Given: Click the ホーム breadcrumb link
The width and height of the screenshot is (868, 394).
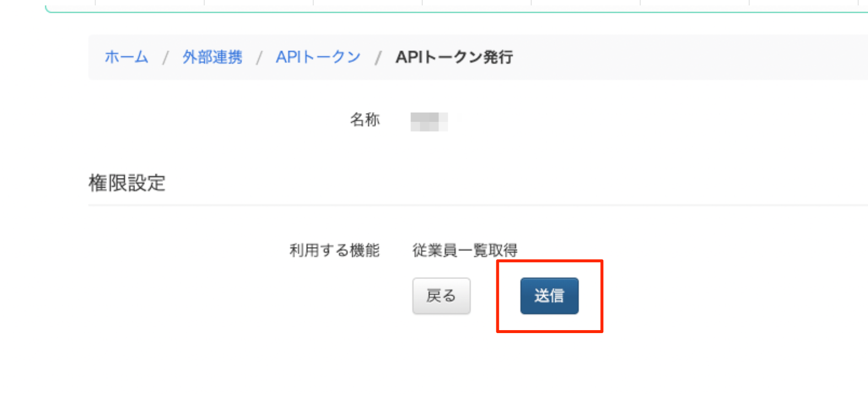Looking at the screenshot, I should coord(126,57).
